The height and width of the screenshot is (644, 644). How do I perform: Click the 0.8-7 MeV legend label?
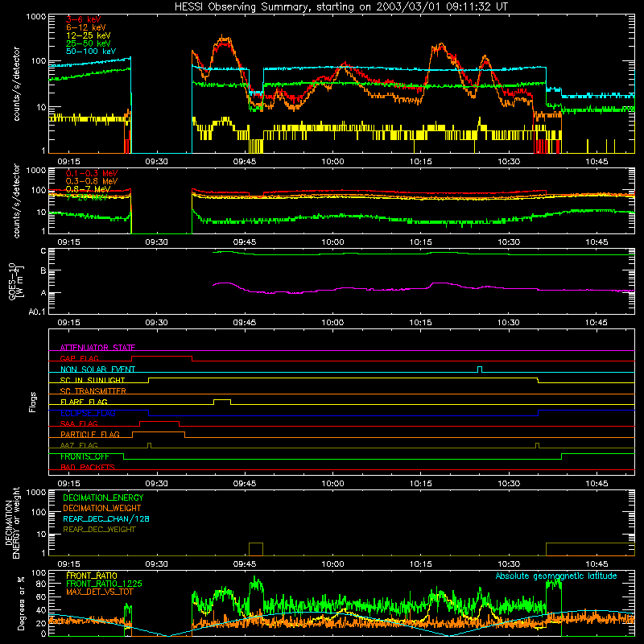(x=88, y=189)
